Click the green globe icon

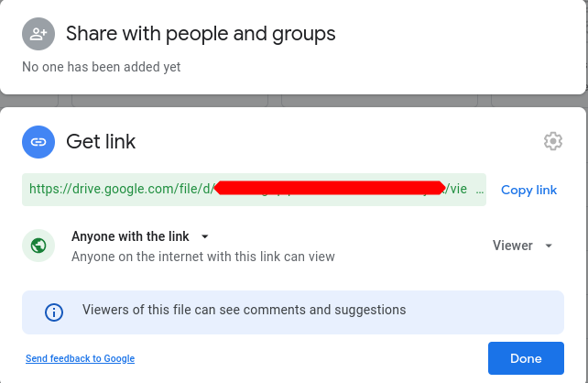click(38, 246)
